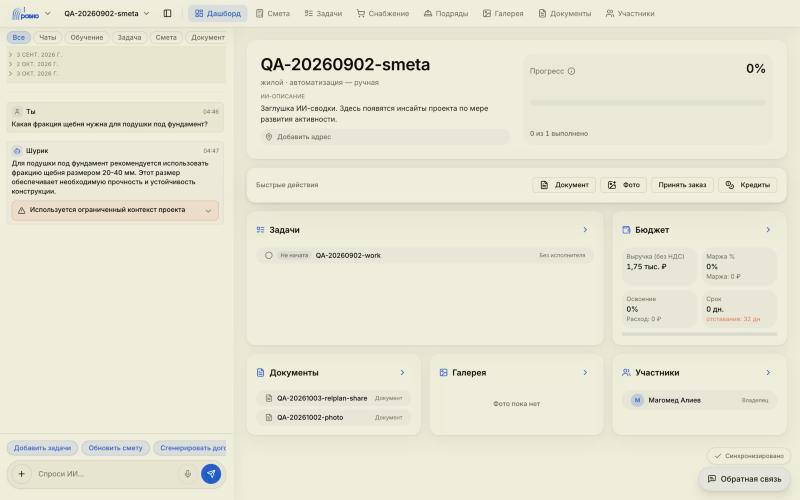Viewport: 800px width, 500px height.
Task: Click the location pin icon by Добавить адрес
Action: click(x=269, y=137)
